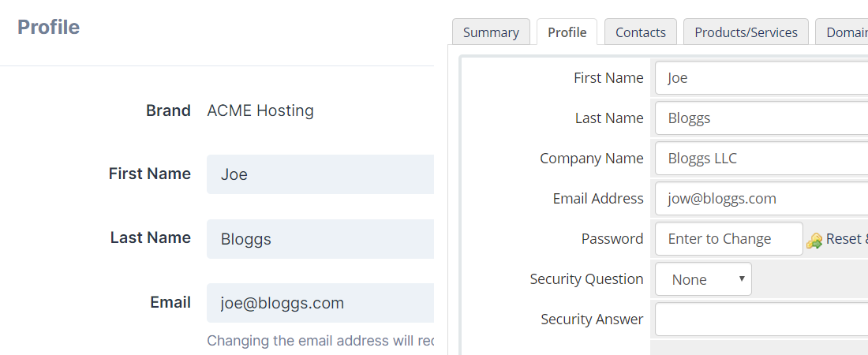The image size is (868, 355).
Task: Click the ACME Hosting brand value
Action: click(x=260, y=110)
